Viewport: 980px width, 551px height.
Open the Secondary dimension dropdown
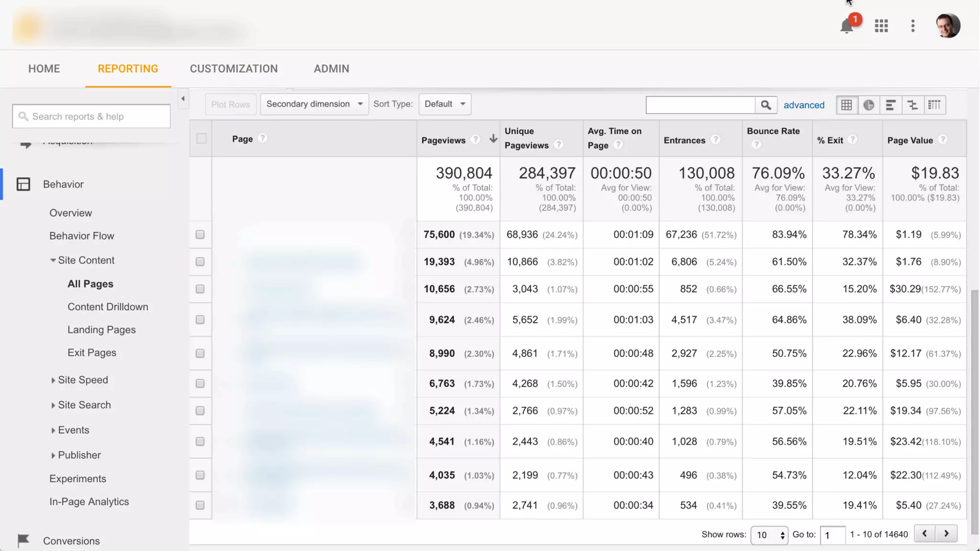point(314,104)
